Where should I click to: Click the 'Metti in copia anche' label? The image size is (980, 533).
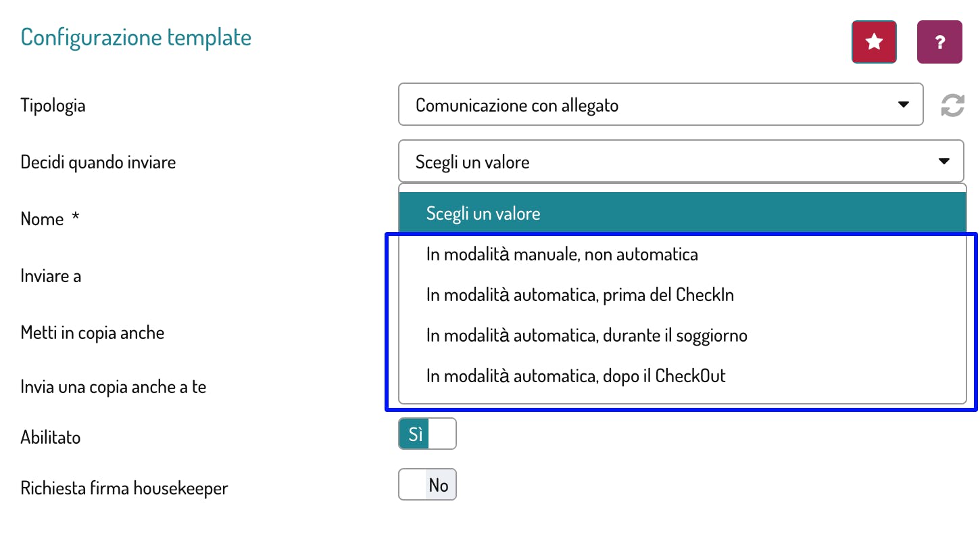pos(93,333)
